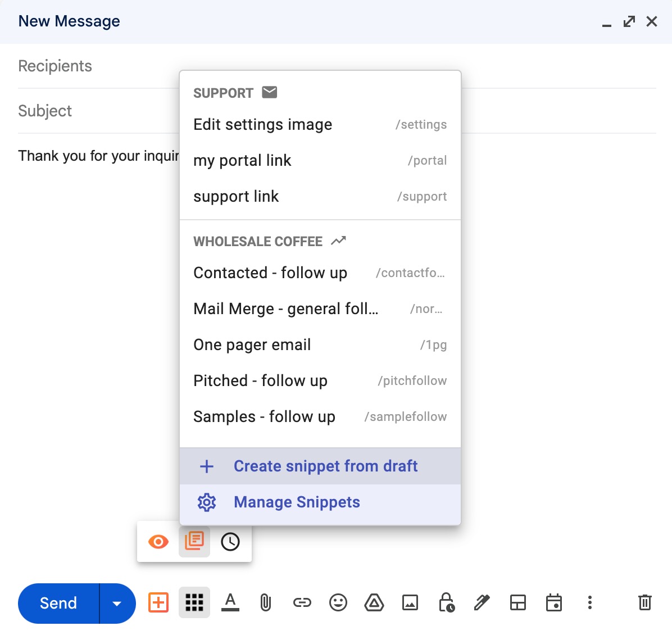
Task: Choose the support link snippet
Action: click(x=236, y=196)
